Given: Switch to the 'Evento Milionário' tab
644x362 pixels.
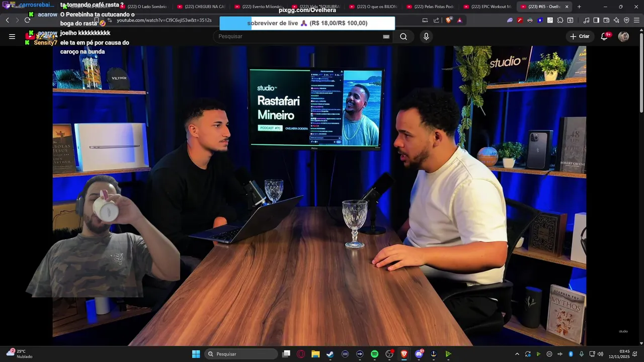Looking at the screenshot, I should 258,7.
